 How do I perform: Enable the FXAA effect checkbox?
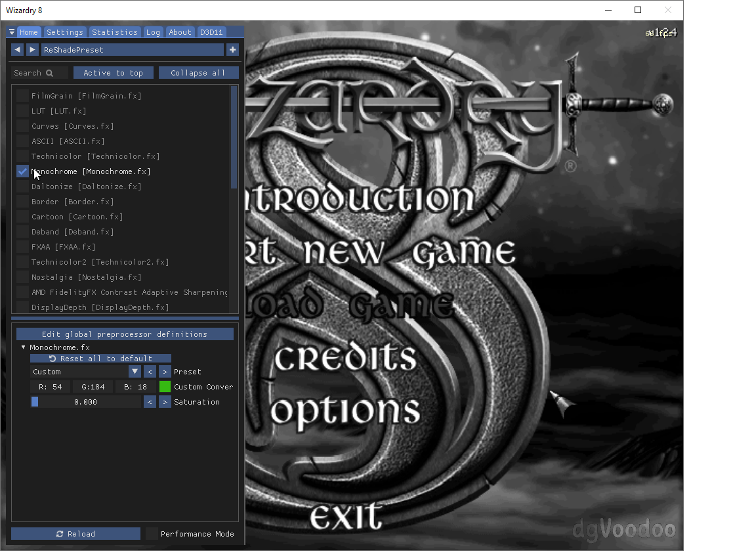(22, 246)
